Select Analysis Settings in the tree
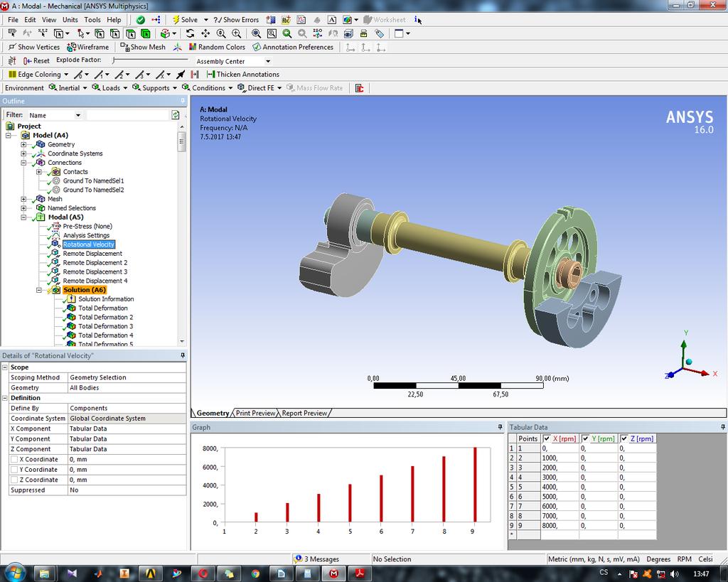 (86, 235)
